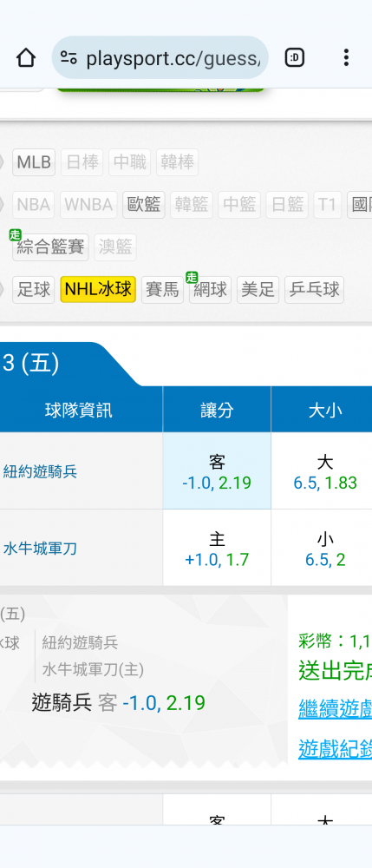The height and width of the screenshot is (868, 372).
Task: Select the 賽馬 sport tab
Action: 162,290
